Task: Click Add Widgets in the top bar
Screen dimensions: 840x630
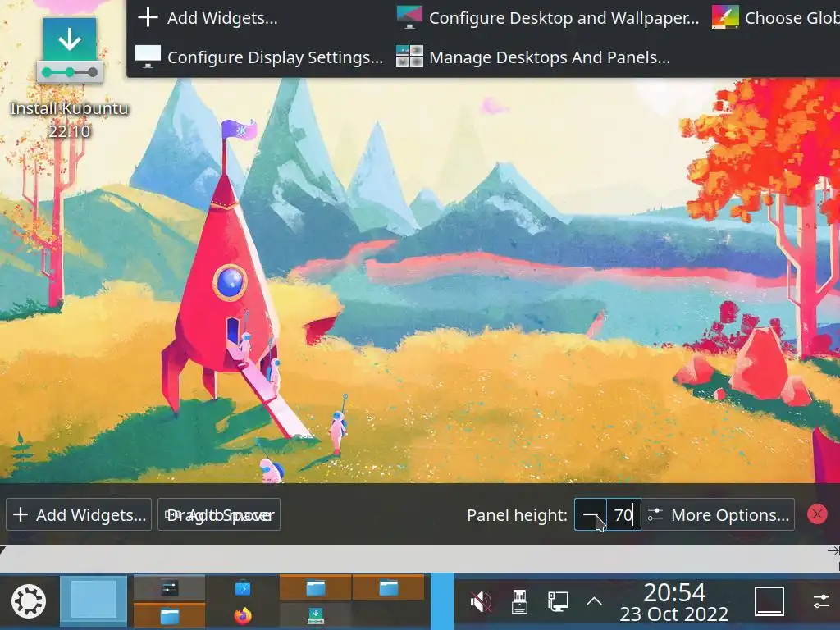Action: click(x=208, y=18)
